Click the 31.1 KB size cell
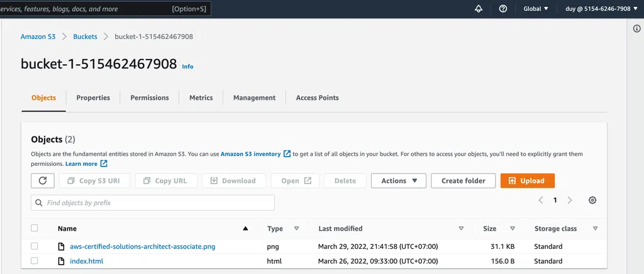644x274 pixels. point(502,246)
